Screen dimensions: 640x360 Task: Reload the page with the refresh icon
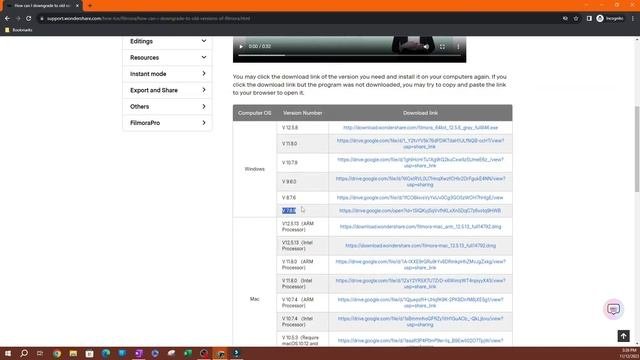pyautogui.click(x=29, y=18)
